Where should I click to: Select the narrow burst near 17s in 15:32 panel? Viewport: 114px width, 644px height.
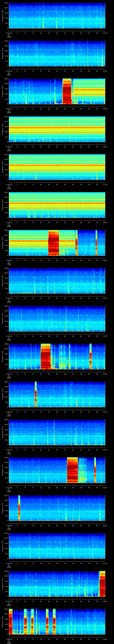click(36, 394)
